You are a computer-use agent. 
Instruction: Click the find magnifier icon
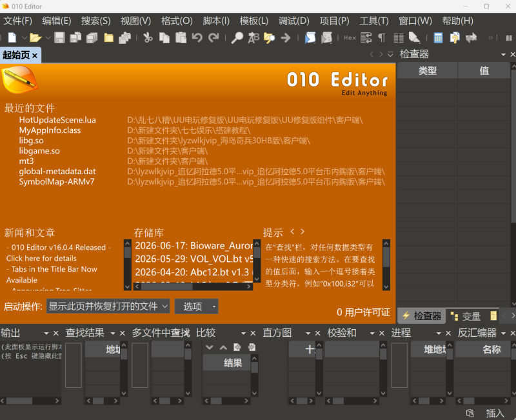[x=237, y=37]
